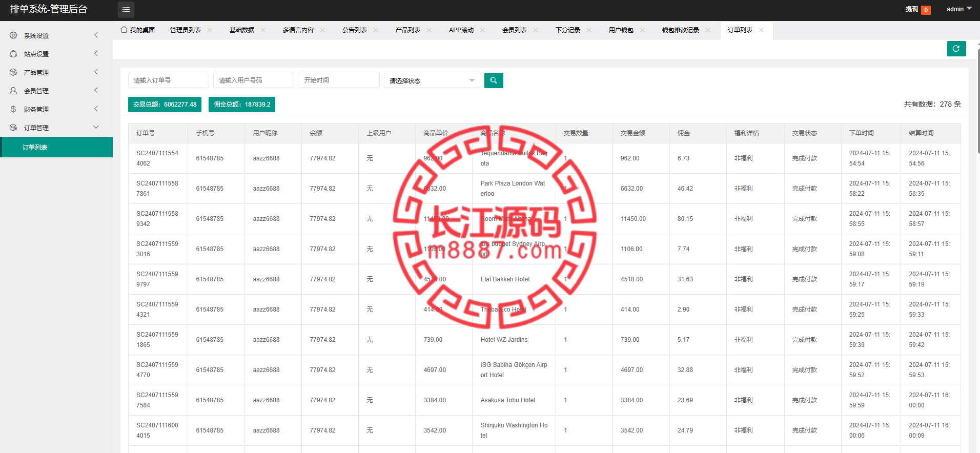The image size is (980, 453).
Task: Switch to the 用户钱包 tab
Action: click(x=621, y=30)
